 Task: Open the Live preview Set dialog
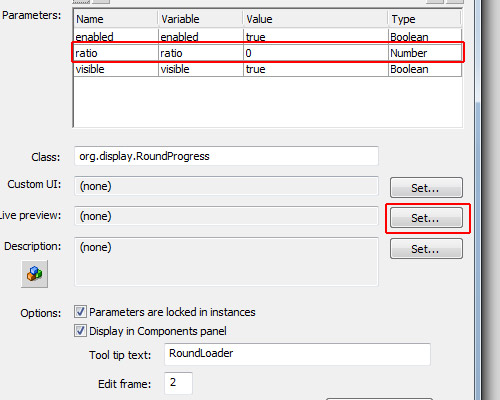click(426, 218)
